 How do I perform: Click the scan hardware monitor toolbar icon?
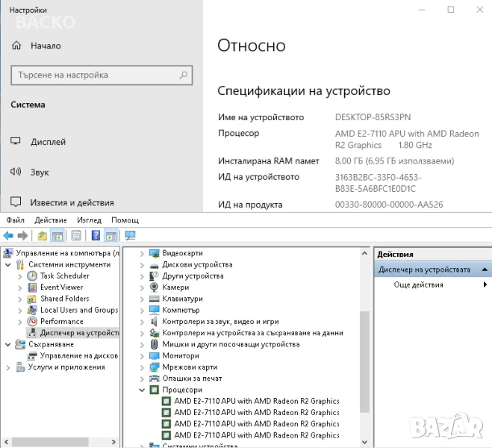point(131,236)
